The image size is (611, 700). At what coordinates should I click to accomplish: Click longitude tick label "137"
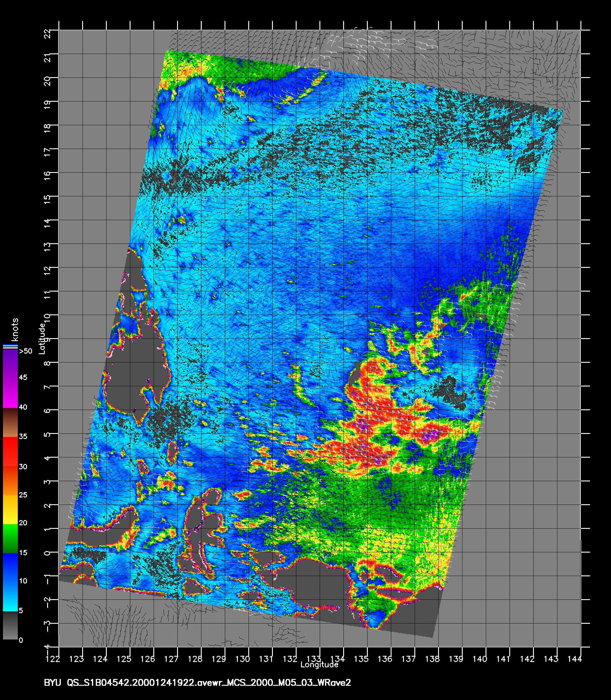pyautogui.click(x=408, y=659)
